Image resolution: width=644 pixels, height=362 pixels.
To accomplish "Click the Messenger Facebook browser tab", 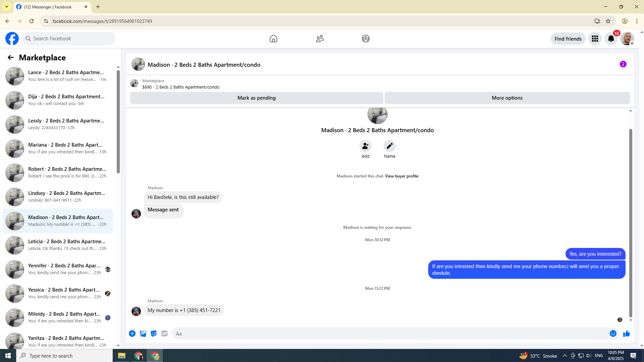I will [x=52, y=7].
